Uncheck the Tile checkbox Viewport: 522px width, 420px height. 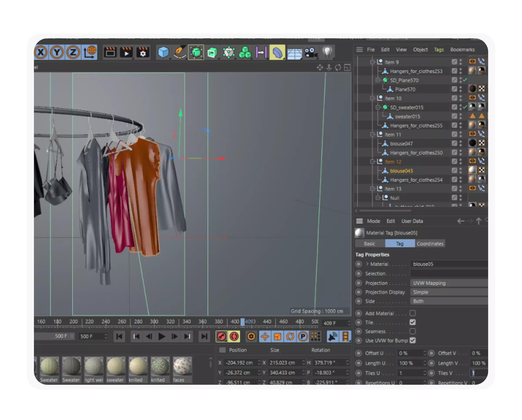tap(413, 322)
